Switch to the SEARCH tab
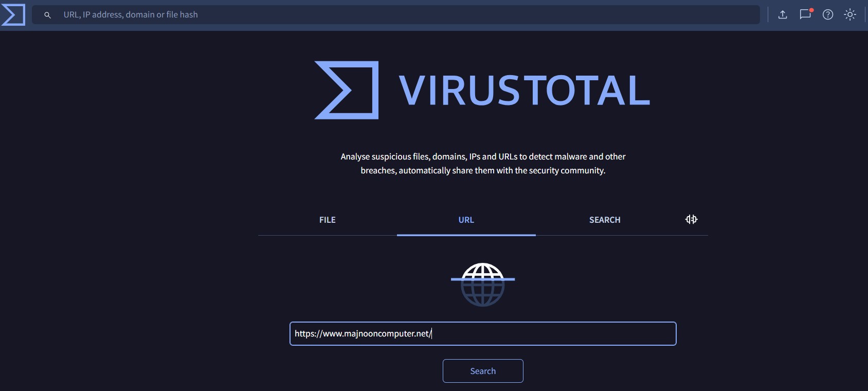The height and width of the screenshot is (391, 868). [x=605, y=220]
